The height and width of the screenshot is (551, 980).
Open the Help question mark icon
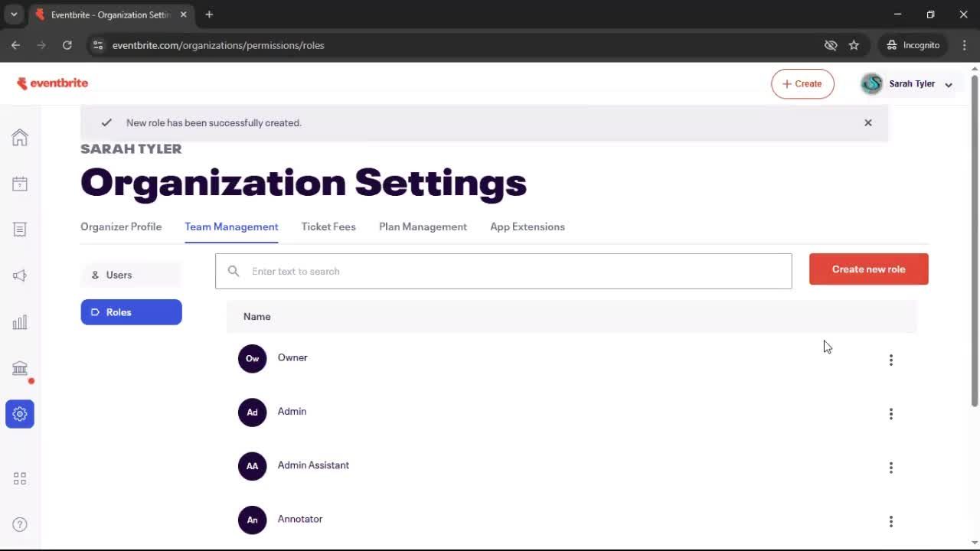pyautogui.click(x=20, y=524)
